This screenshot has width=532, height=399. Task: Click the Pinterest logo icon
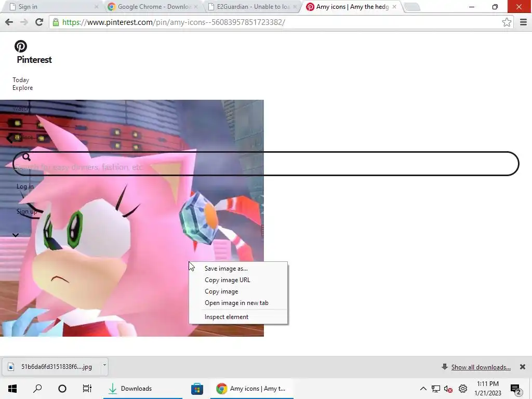click(x=21, y=46)
